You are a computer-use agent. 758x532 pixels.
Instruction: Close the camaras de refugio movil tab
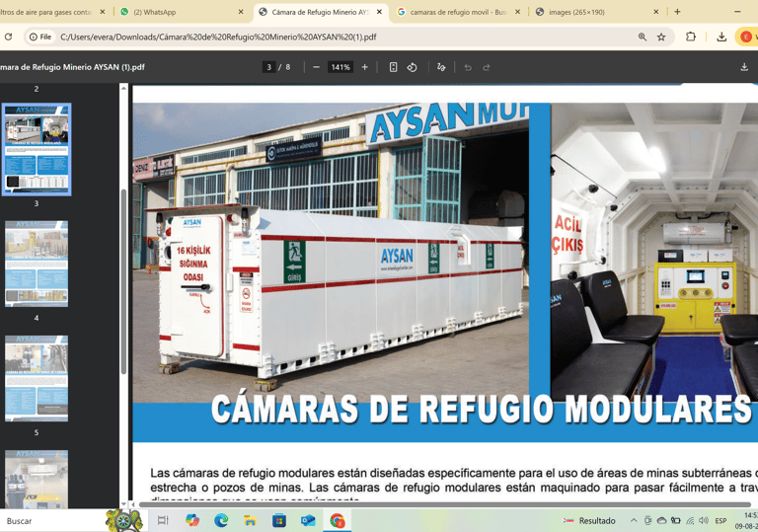point(517,12)
